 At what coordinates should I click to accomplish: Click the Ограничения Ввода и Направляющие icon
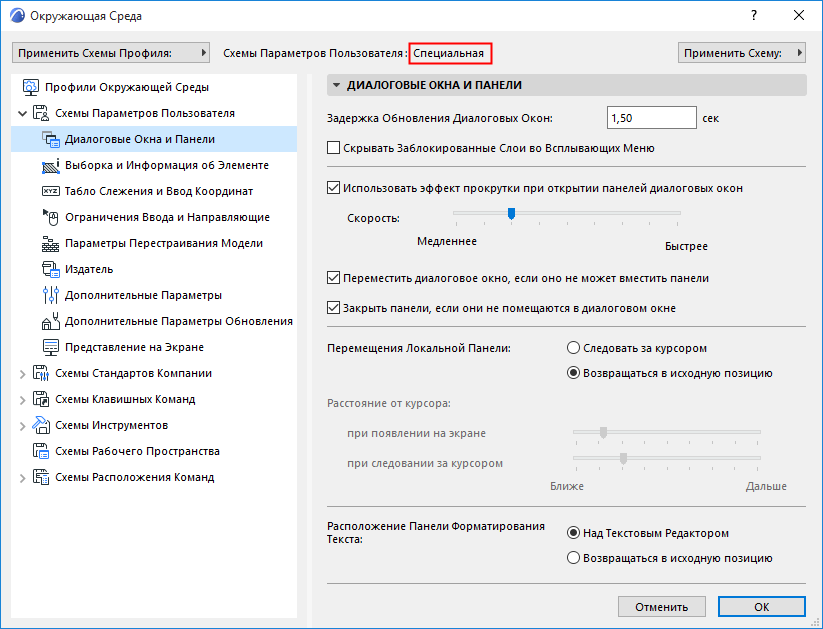pos(50,217)
